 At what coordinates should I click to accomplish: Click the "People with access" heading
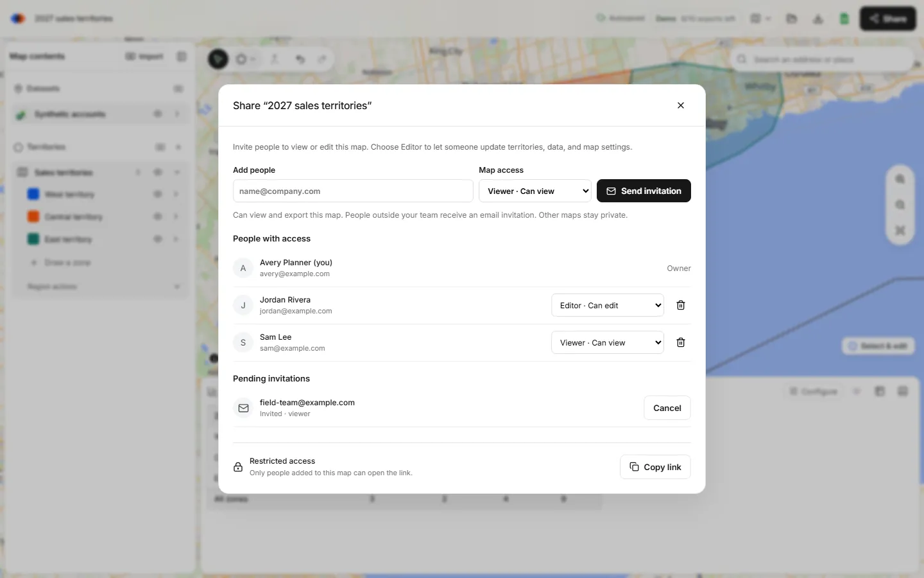pyautogui.click(x=271, y=238)
